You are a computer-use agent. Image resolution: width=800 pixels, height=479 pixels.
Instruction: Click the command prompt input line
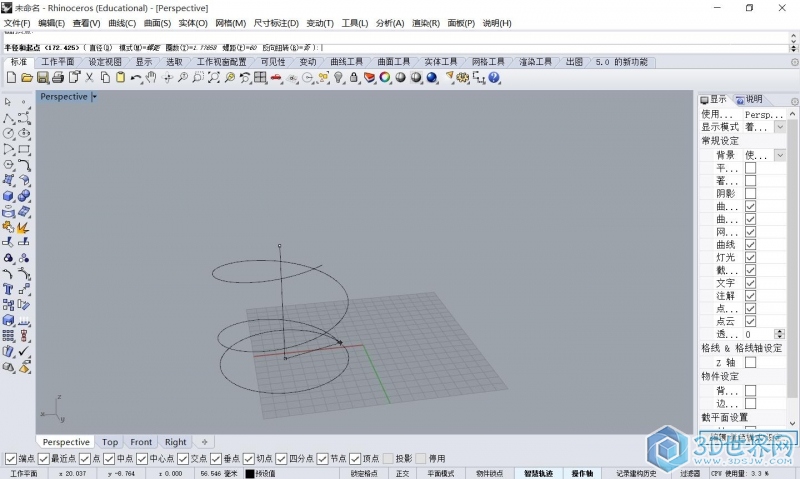tap(398, 47)
